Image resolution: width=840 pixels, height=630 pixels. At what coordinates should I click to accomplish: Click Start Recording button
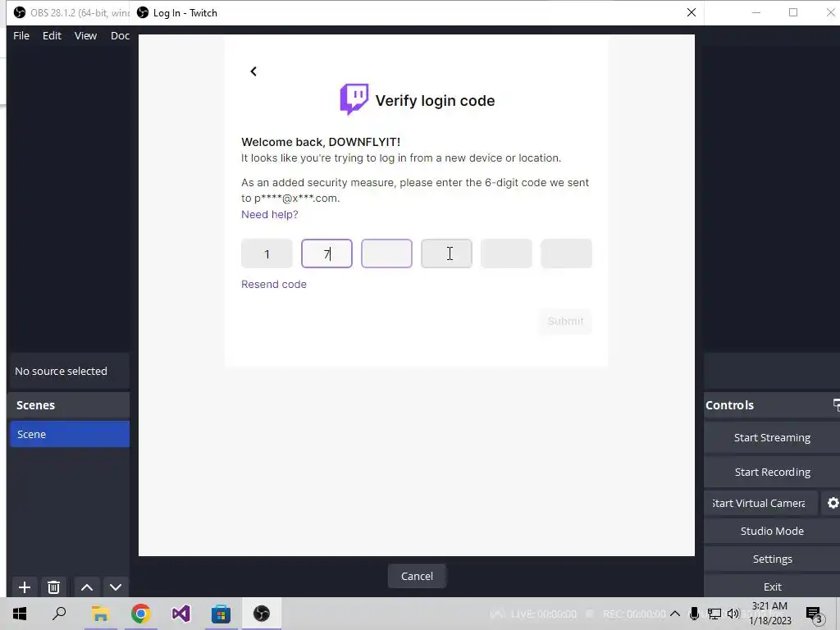pos(772,472)
